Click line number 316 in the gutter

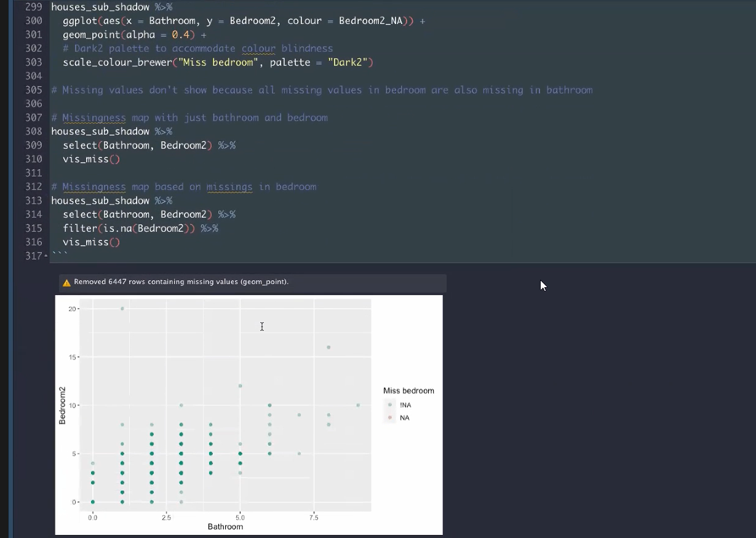click(34, 242)
